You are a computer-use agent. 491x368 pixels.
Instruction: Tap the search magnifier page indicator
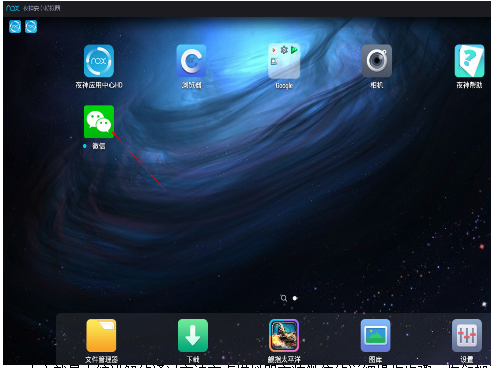[x=284, y=298]
